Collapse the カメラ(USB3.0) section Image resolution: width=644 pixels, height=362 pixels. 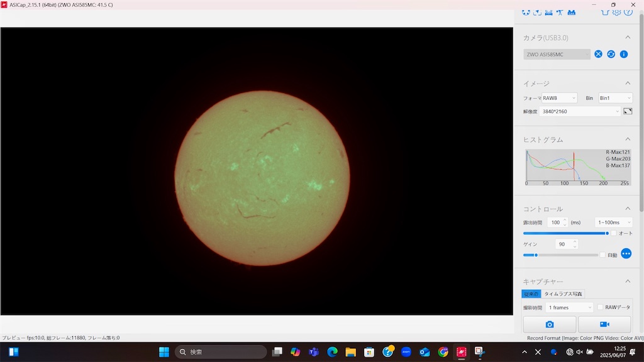(628, 37)
